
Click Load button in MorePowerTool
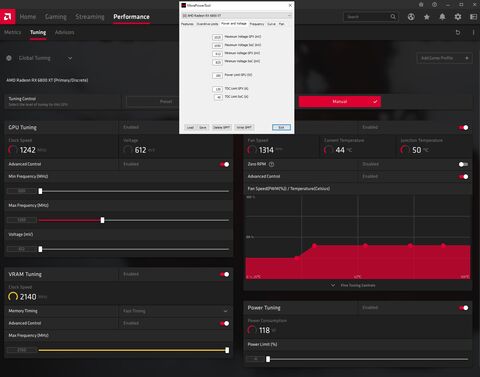click(x=190, y=127)
